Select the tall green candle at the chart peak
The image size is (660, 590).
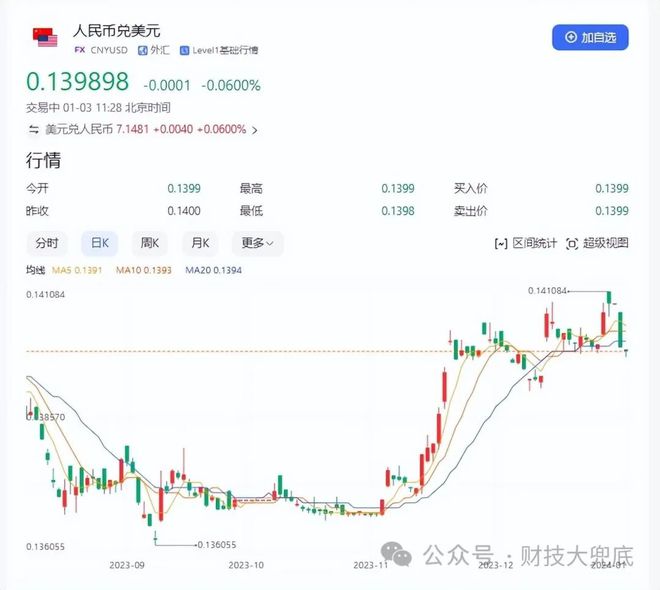[x=609, y=298]
